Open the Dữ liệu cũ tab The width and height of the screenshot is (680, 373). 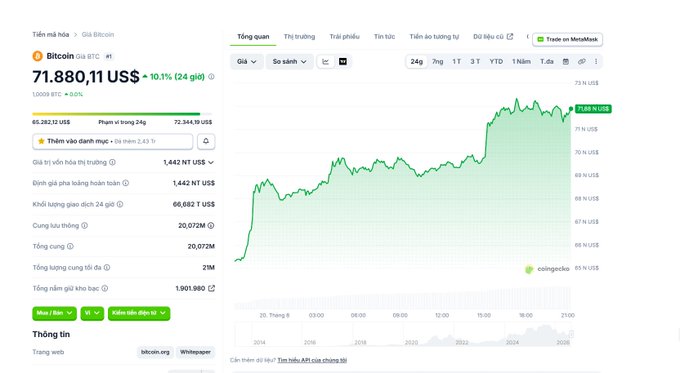coord(493,37)
